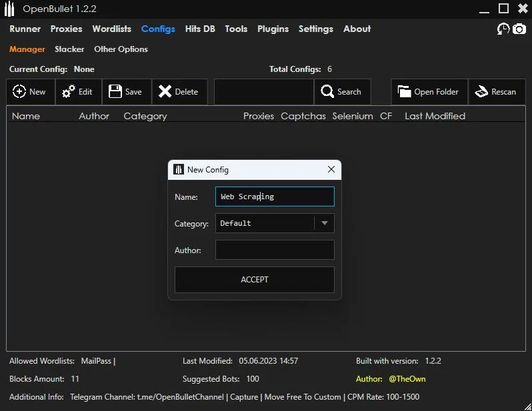Image resolution: width=532 pixels, height=411 pixels.
Task: Sort by the Name column header
Action: 26,116
